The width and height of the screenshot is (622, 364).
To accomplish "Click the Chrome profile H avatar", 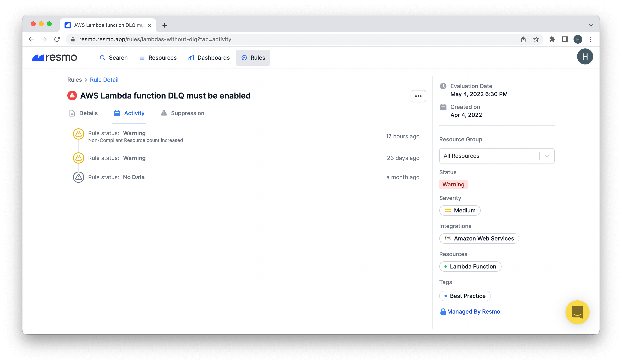I will [578, 39].
